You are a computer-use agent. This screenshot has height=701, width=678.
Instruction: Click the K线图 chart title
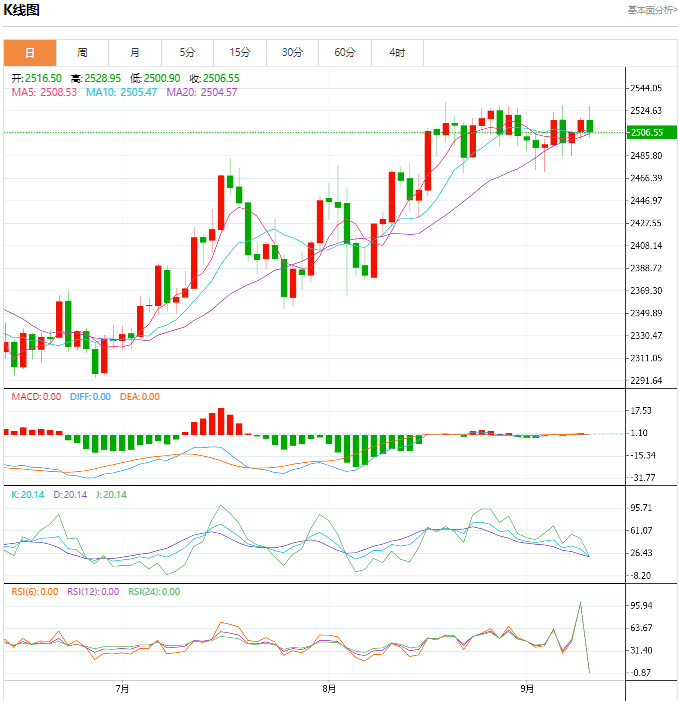(21, 10)
